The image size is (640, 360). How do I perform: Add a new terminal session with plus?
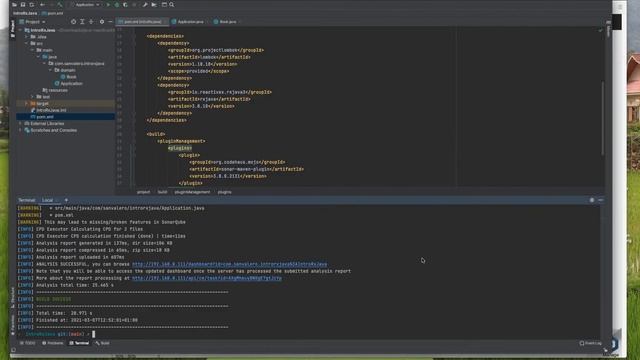pyautogui.click(x=66, y=200)
